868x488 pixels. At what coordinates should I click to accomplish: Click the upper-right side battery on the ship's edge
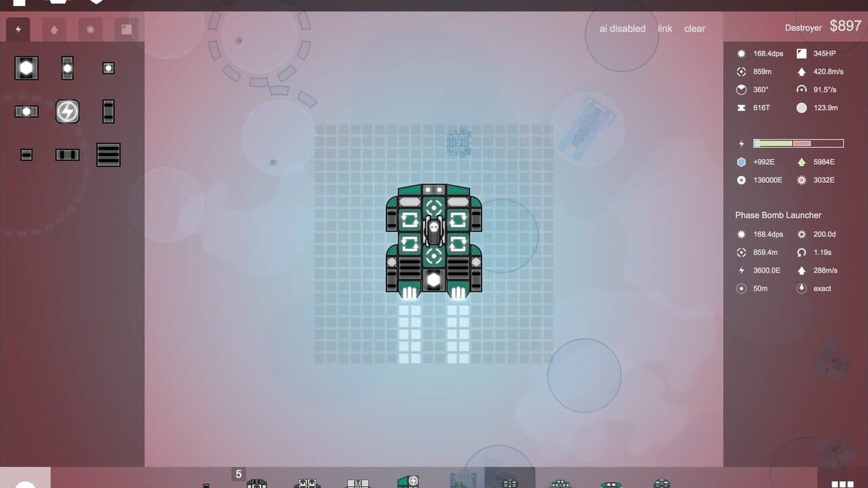coord(476,220)
